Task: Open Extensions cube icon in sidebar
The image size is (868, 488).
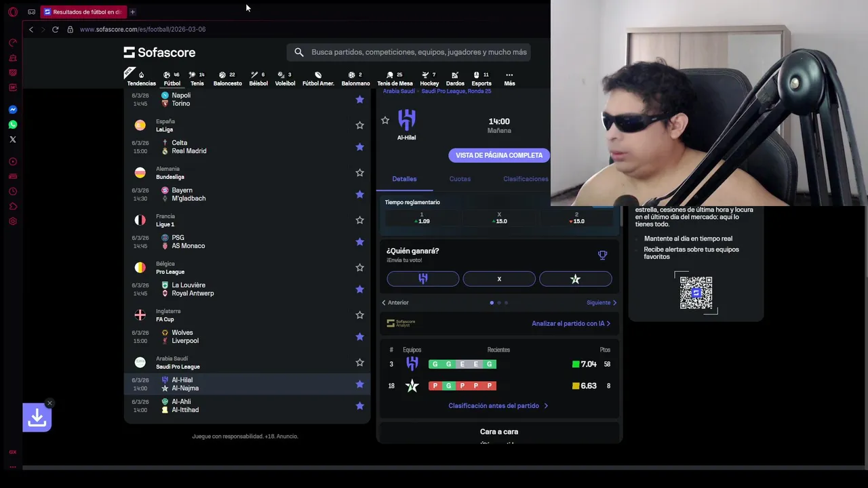Action: pyautogui.click(x=12, y=206)
